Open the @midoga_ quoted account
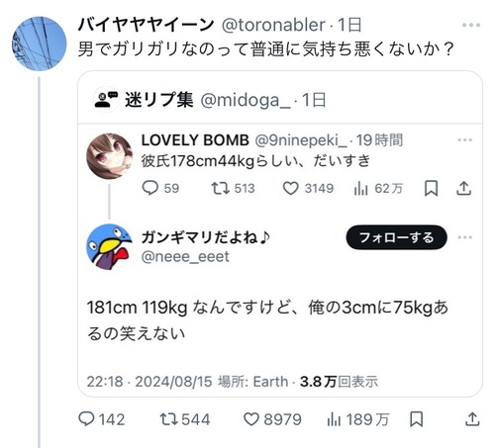 tap(246, 100)
